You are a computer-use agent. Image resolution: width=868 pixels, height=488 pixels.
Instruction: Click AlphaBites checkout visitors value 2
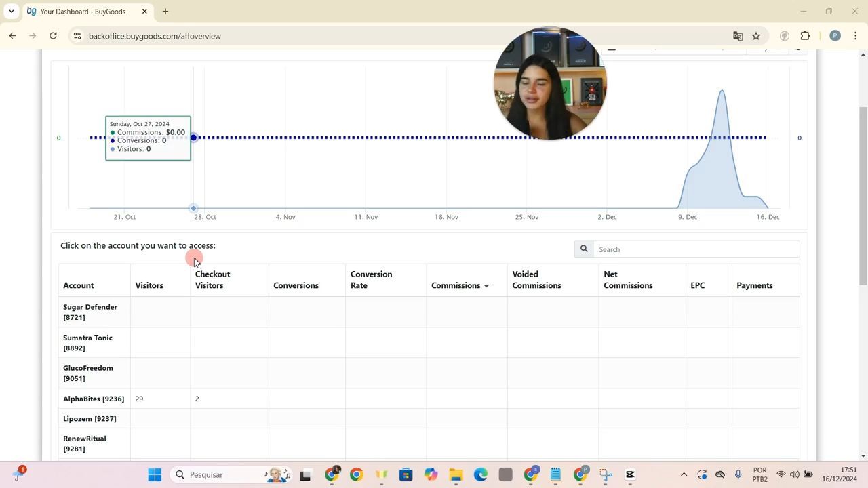(197, 399)
